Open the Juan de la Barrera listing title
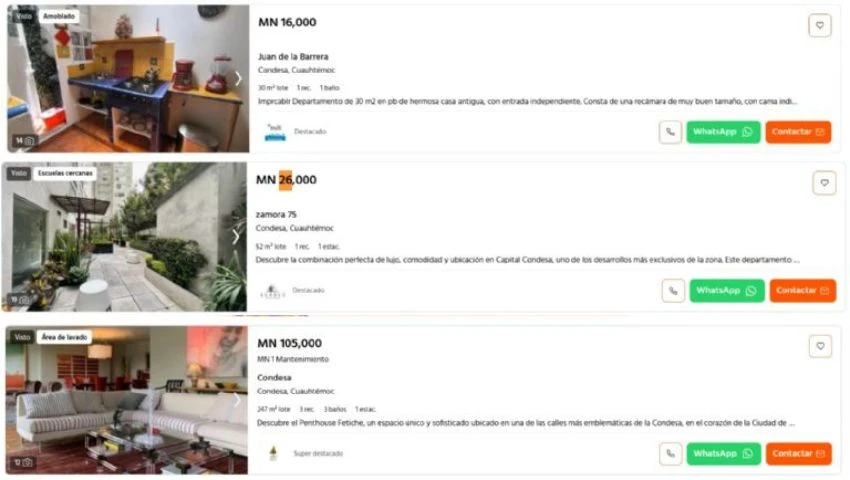Screen dimensions: 850x480 coord(293,56)
